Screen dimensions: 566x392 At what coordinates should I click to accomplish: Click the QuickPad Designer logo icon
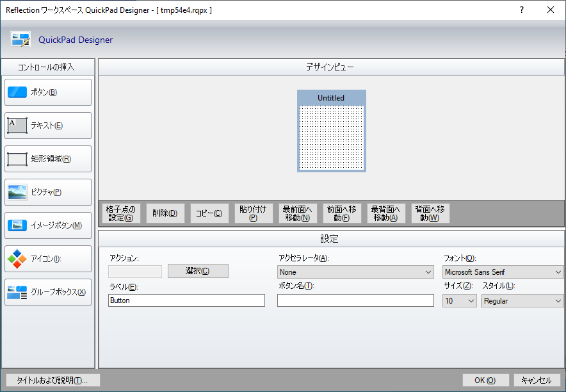[20, 39]
